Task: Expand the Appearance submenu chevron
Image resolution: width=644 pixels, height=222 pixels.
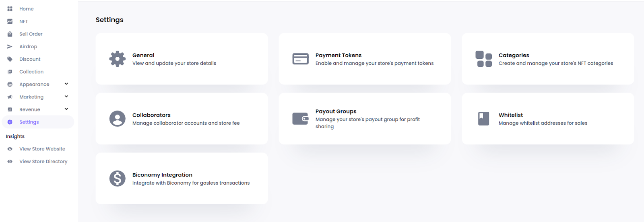Action: pyautogui.click(x=66, y=84)
